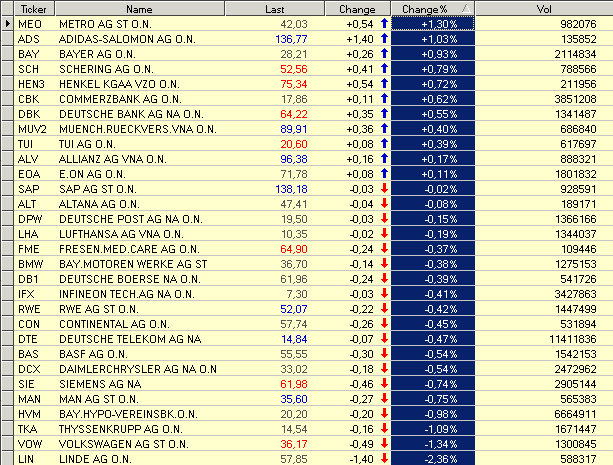Select the row header box beside SAP
Image resolution: width=613 pixels, height=465 pixels.
[7, 189]
